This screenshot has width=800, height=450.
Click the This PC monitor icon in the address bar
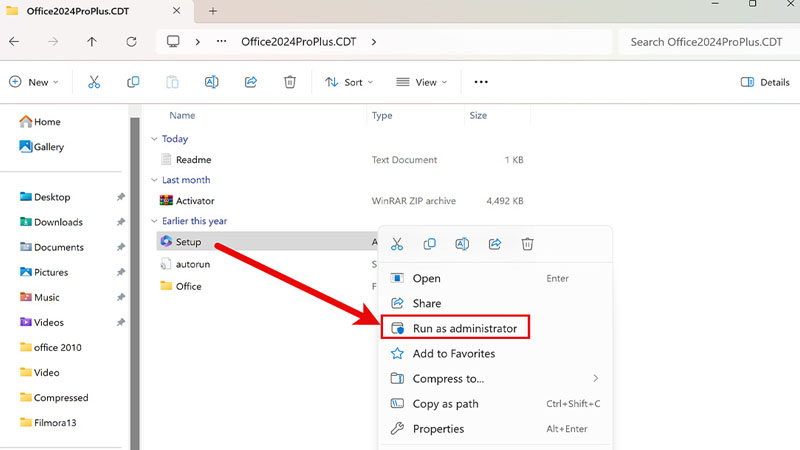173,42
